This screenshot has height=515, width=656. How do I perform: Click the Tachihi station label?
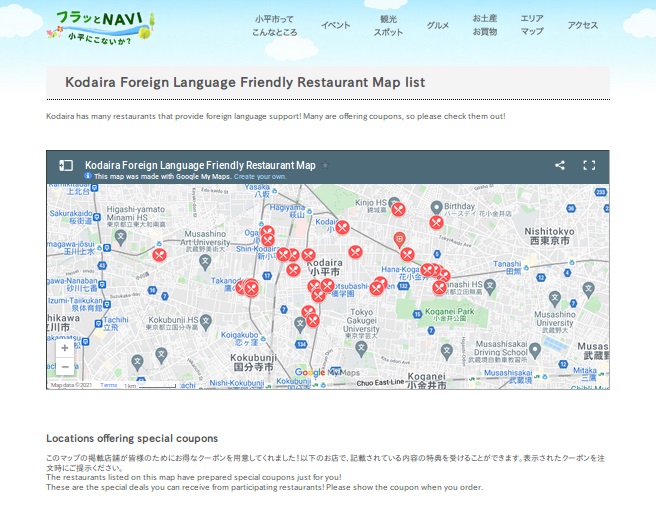coord(115,323)
